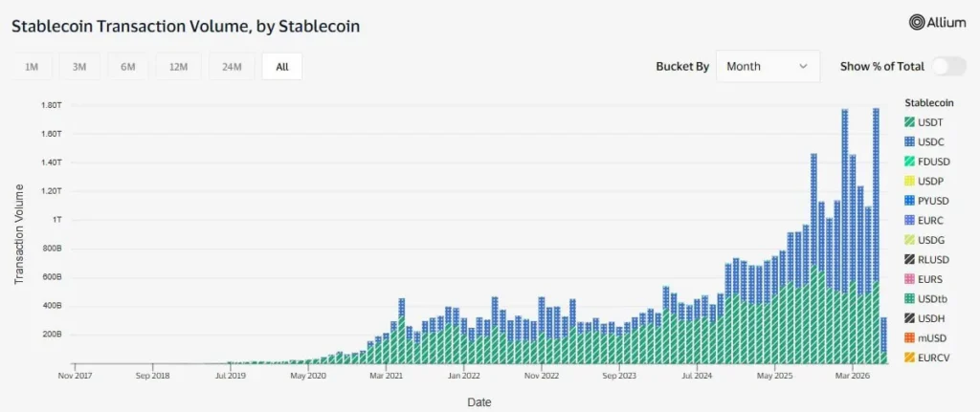Select the 1M time range tab
Screen dimensions: 980x412
pyautogui.click(x=32, y=67)
